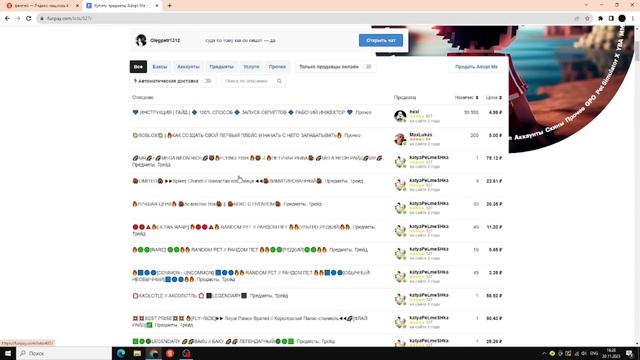Click seller hexl's avatar

coord(400,116)
